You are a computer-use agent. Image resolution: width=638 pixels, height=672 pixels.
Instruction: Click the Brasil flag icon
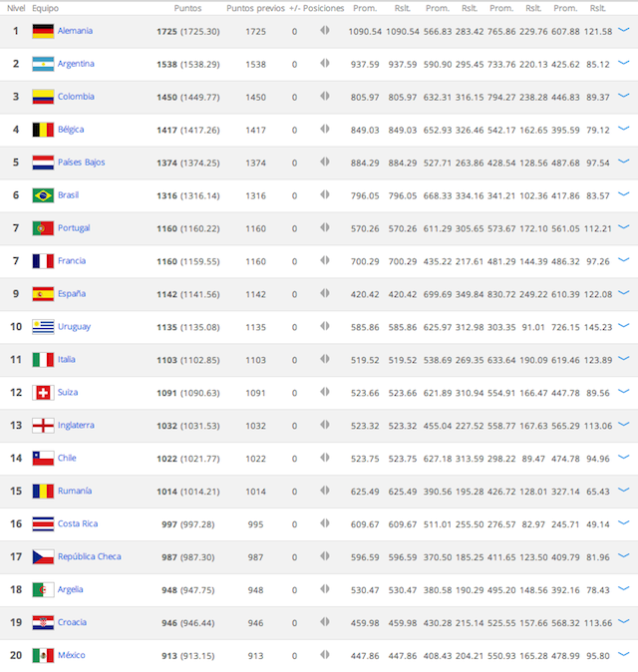(x=43, y=195)
